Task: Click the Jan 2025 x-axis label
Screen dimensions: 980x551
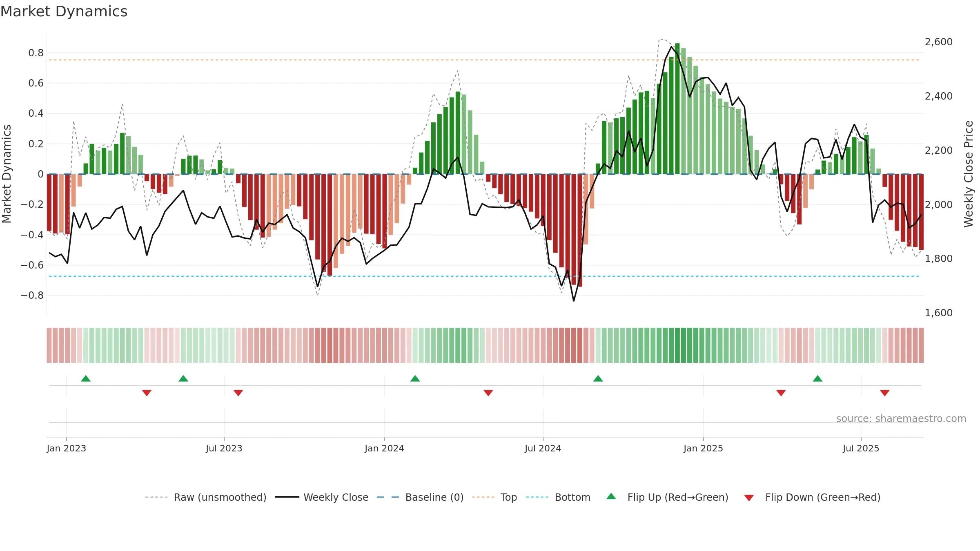Action: 703,448
